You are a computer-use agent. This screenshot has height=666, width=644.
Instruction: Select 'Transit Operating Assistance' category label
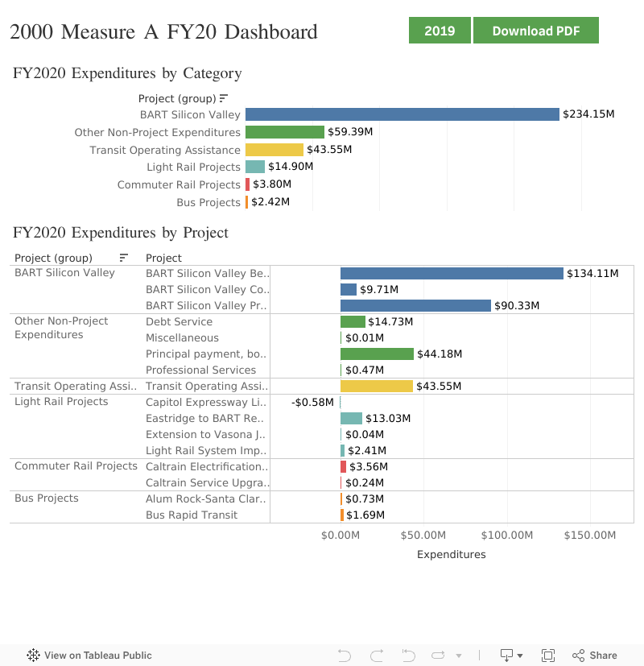click(x=165, y=150)
